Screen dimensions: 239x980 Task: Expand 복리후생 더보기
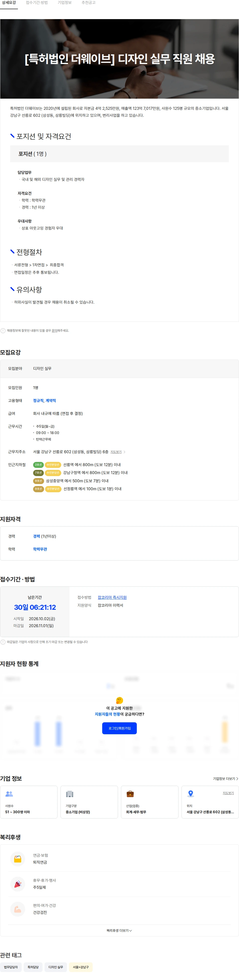pos(119,931)
